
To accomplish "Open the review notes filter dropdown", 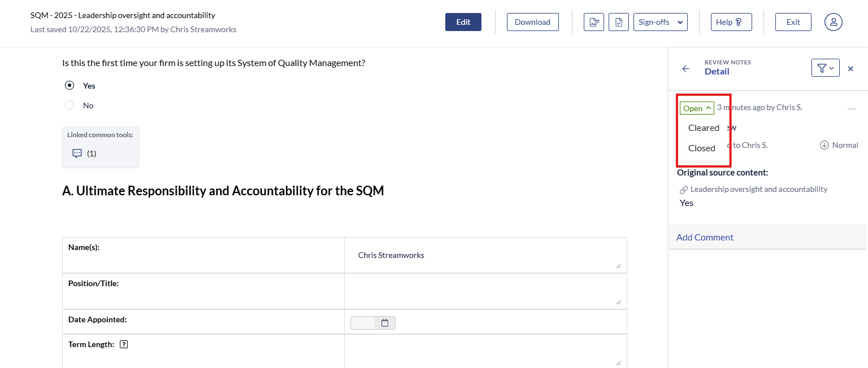I will point(825,68).
